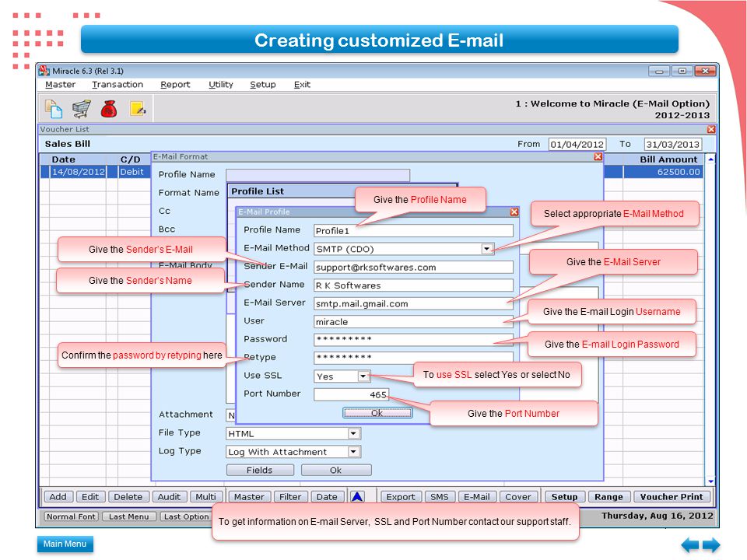This screenshot has height=560, width=747.
Task: Click the Multi button
Action: [205, 497]
